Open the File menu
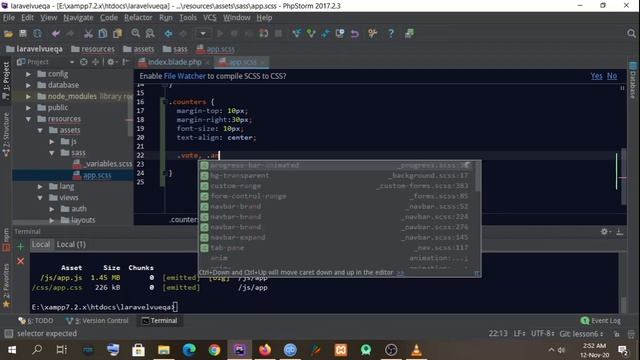 coord(9,18)
